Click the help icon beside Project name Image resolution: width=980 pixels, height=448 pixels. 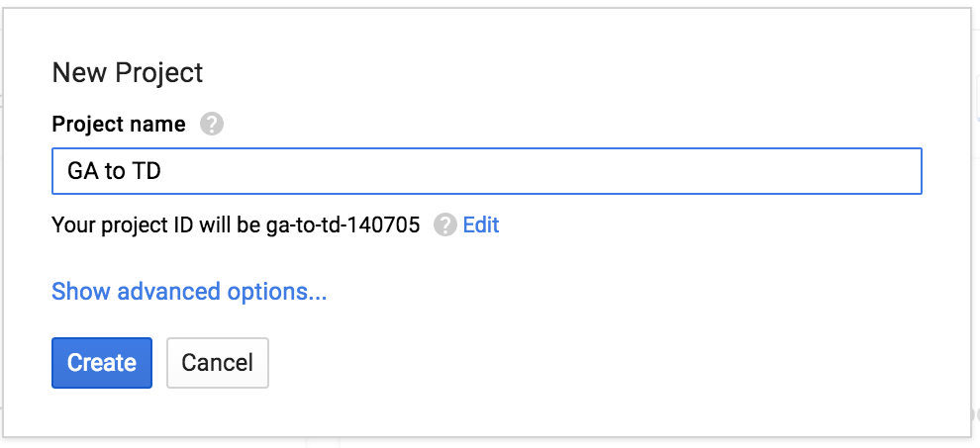click(211, 125)
